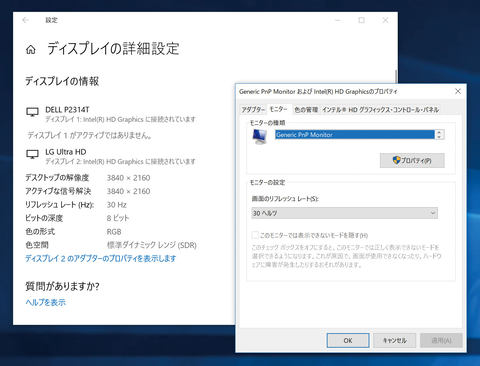Click the ヘルプを表示 link

tap(46, 302)
